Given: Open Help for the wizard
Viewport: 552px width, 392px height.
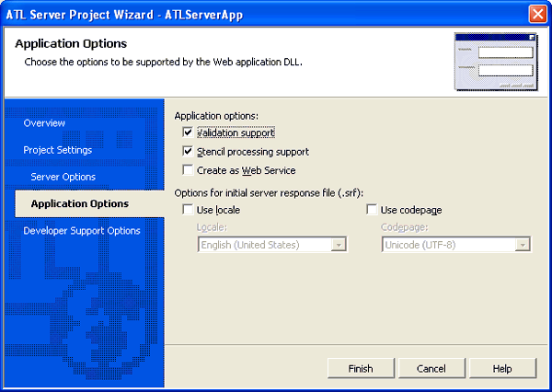Looking at the screenshot, I should click(x=501, y=368).
